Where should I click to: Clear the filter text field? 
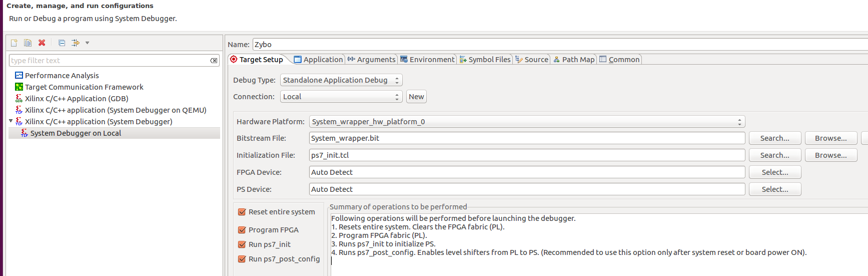pos(214,61)
